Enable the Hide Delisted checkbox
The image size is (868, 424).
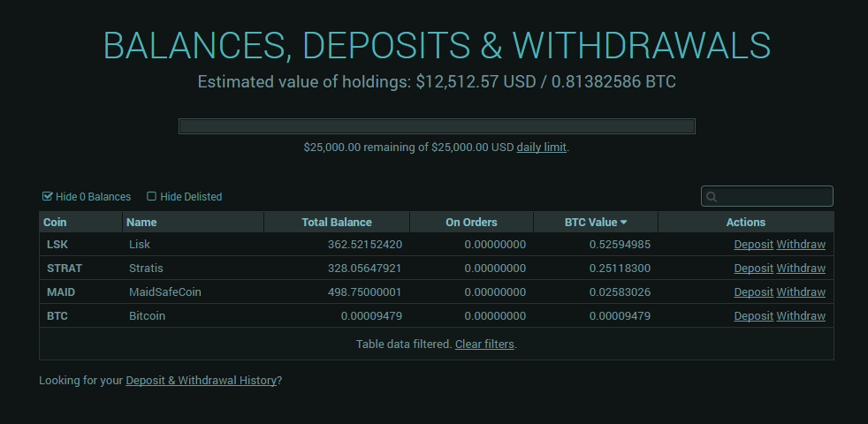coord(152,197)
